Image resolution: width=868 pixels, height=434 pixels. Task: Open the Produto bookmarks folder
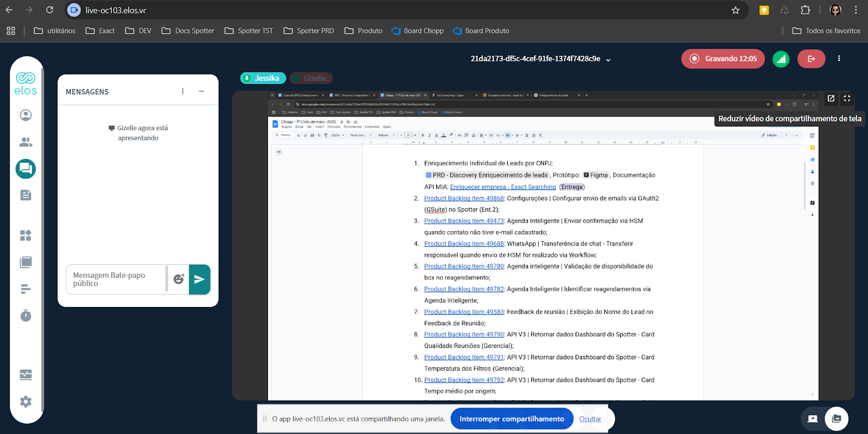click(x=363, y=31)
